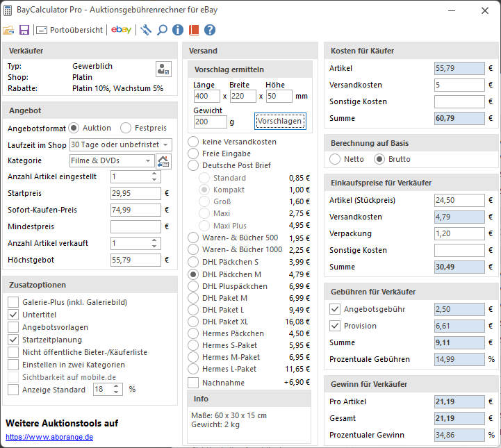Decrease Anzahl Artikel verkauft value

(x=154, y=246)
